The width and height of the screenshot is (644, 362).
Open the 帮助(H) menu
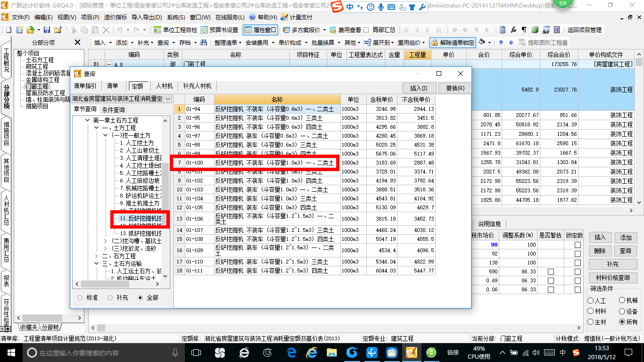(x=263, y=17)
